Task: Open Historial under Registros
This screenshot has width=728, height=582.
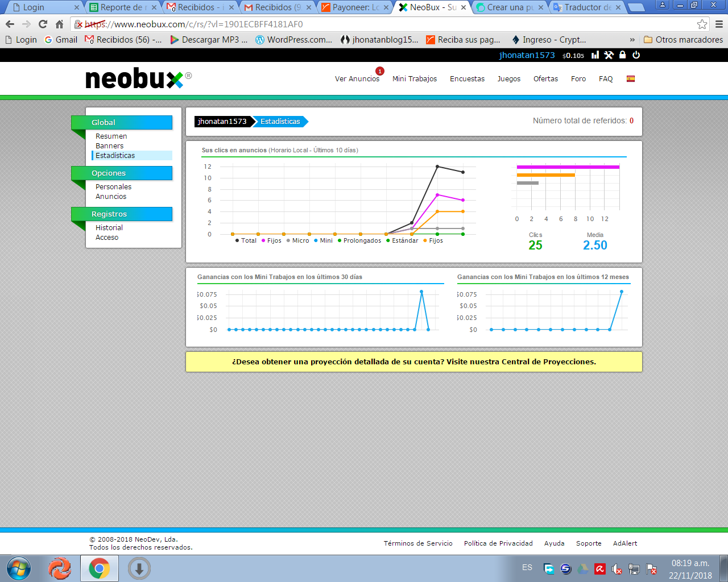Action: 109,228
